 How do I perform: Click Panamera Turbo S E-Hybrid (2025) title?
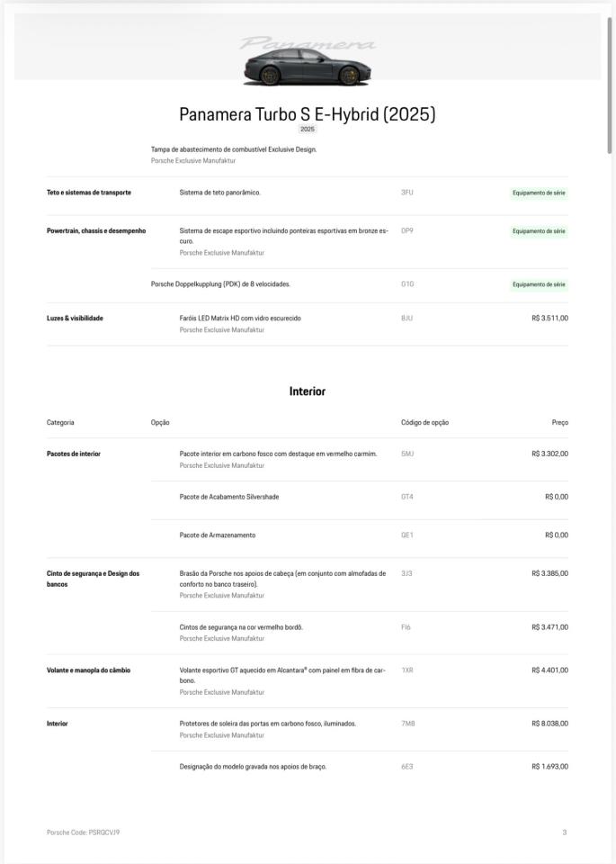(x=308, y=114)
